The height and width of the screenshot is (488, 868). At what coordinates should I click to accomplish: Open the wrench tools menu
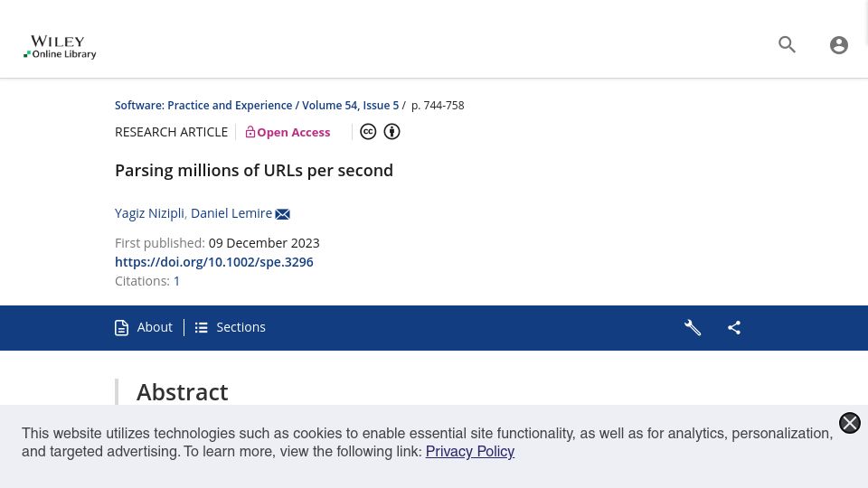click(x=693, y=327)
